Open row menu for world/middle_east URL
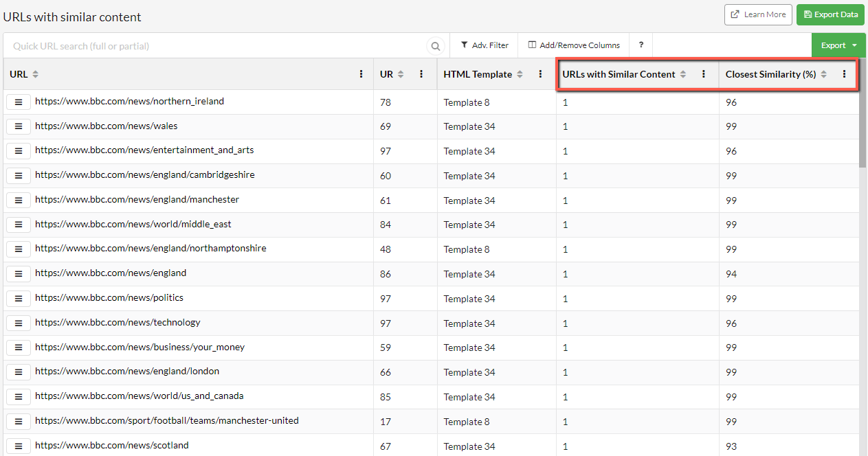The image size is (868, 456). 19,225
